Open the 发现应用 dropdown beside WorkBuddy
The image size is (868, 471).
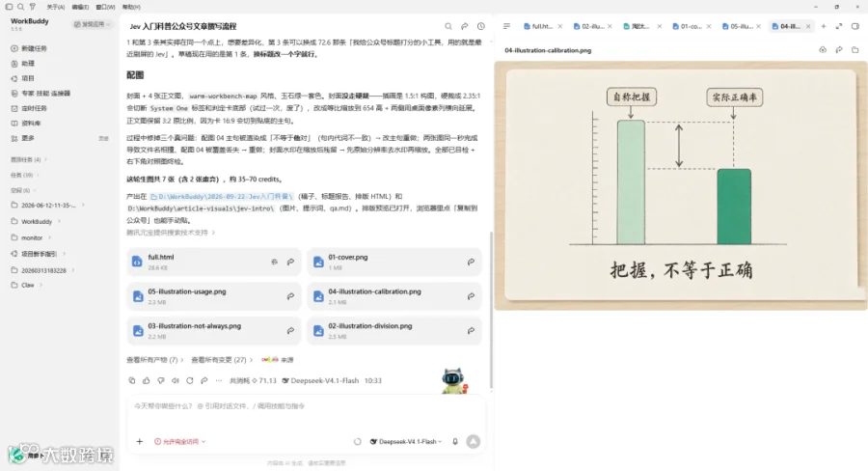[92, 24]
